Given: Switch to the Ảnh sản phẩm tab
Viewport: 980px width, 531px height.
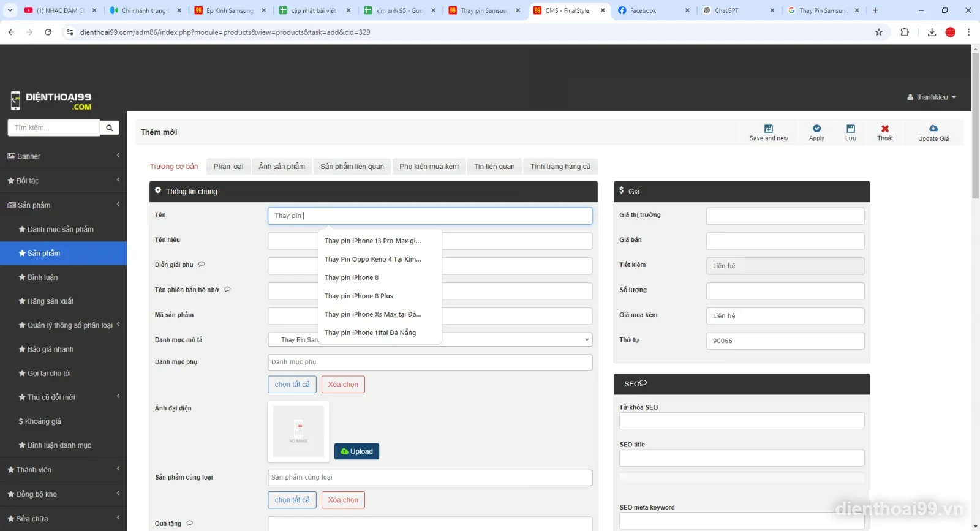Looking at the screenshot, I should point(282,167).
